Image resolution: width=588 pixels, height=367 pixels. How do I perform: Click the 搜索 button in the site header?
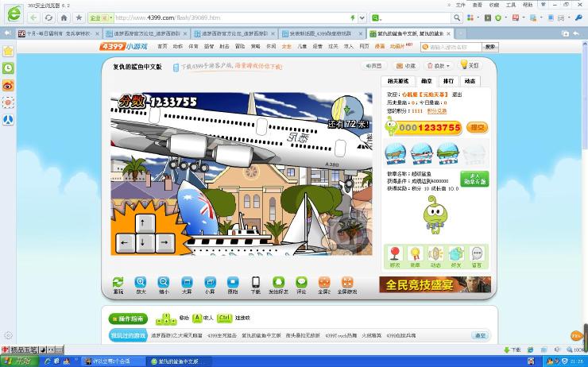point(489,47)
